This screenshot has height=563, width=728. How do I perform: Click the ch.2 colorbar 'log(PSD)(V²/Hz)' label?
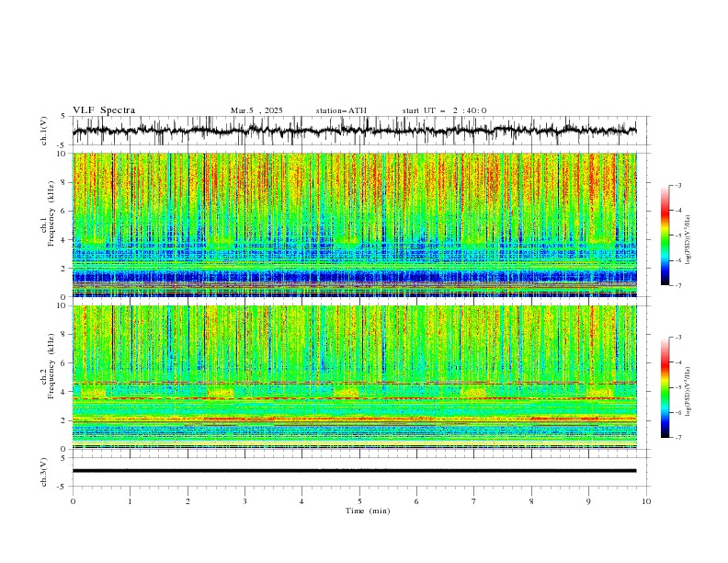(x=688, y=392)
